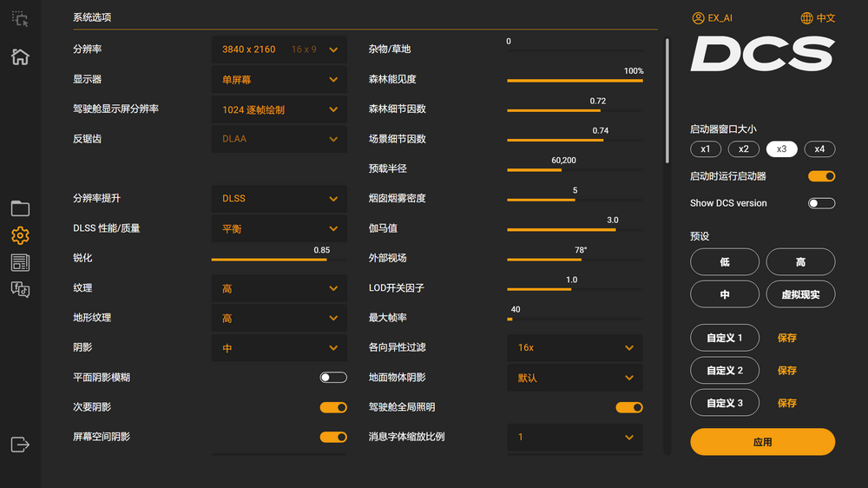Image resolution: width=868 pixels, height=488 pixels.
Task: Open the 中文 language globe selector
Action: (807, 18)
